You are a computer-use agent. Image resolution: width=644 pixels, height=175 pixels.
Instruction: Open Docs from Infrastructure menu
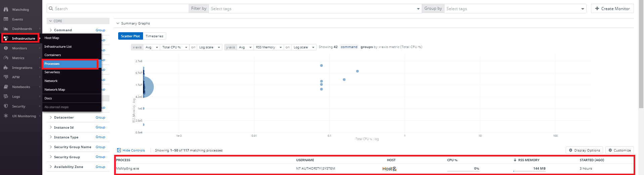(72, 98)
